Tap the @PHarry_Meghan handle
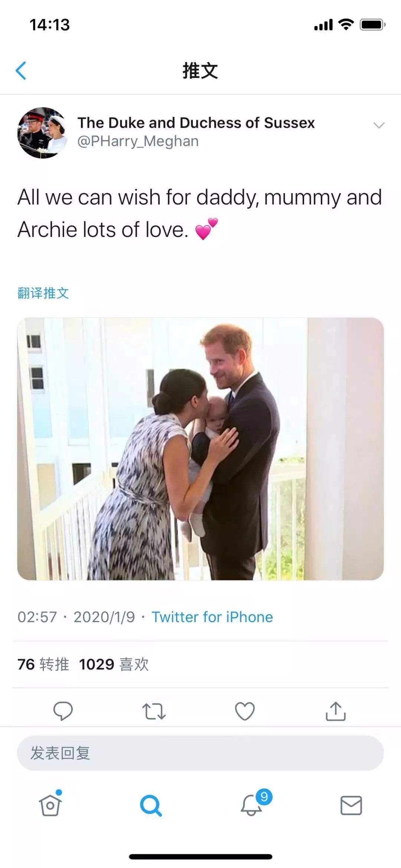The height and width of the screenshot is (868, 401). click(138, 141)
